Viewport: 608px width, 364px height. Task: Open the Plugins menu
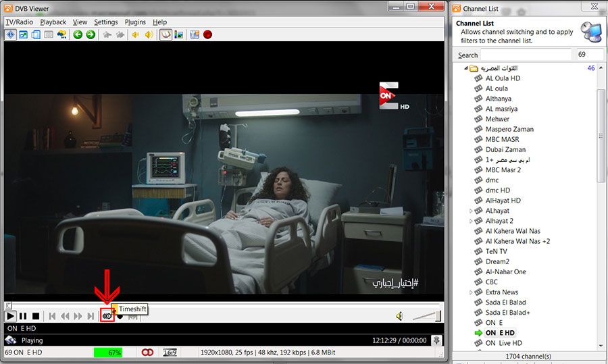[135, 22]
